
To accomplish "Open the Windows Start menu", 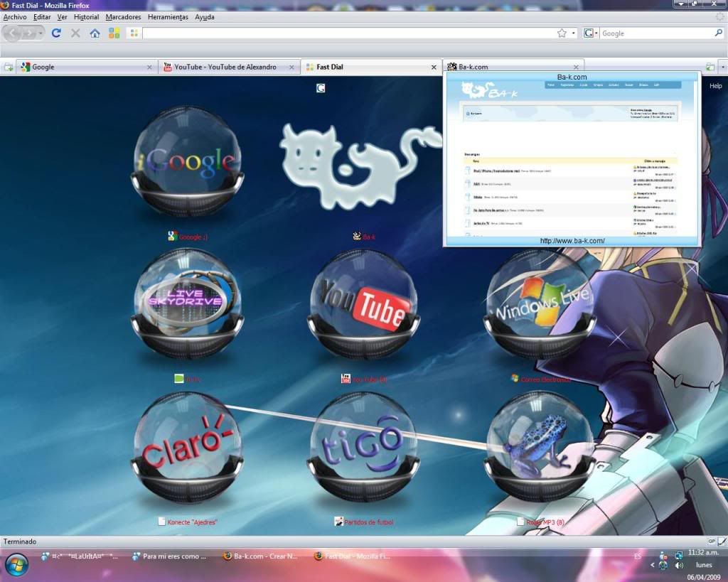I will pyautogui.click(x=17, y=564).
